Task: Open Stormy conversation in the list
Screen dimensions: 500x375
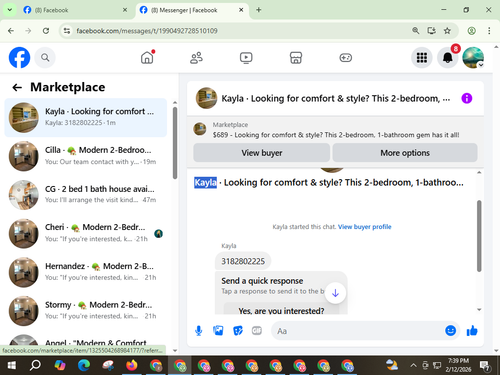Action: 86,311
